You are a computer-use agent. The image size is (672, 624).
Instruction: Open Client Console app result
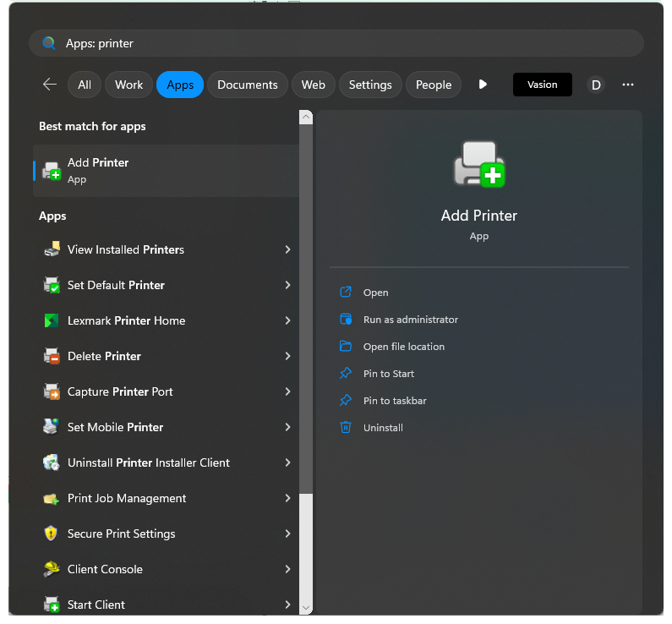(166, 569)
